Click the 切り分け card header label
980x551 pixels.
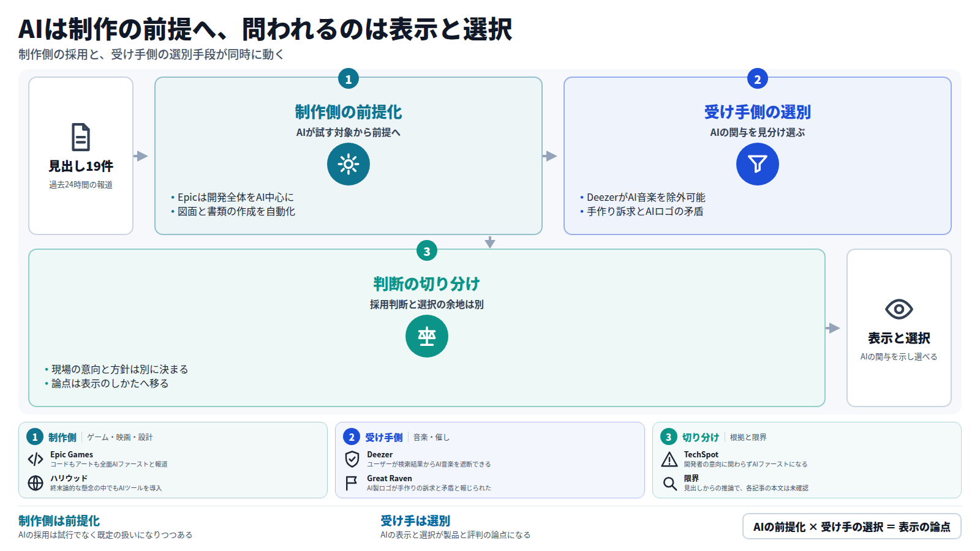click(701, 437)
